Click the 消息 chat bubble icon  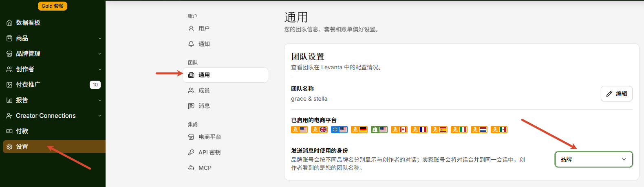(x=191, y=106)
